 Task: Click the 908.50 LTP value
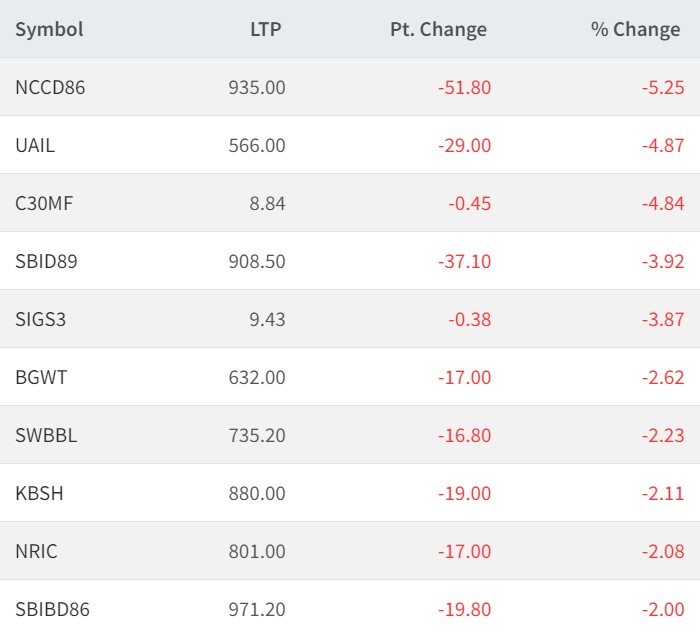tap(257, 261)
